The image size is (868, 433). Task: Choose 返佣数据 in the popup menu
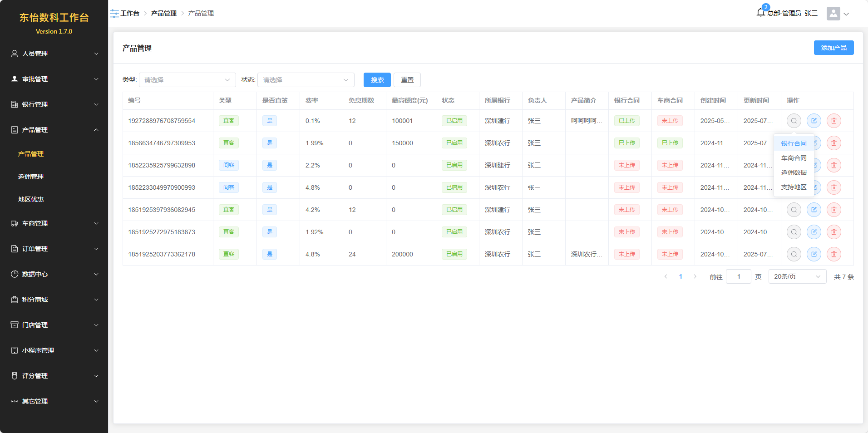pos(794,172)
